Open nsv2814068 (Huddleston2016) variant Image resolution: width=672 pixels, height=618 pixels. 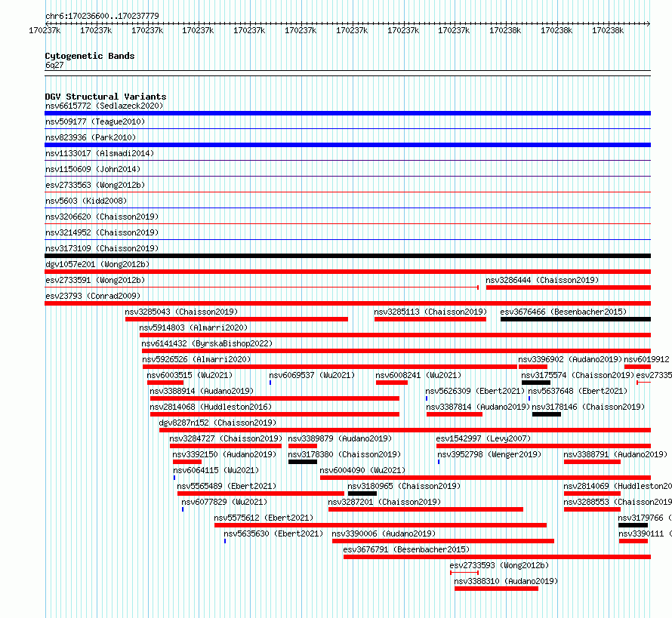(211, 407)
